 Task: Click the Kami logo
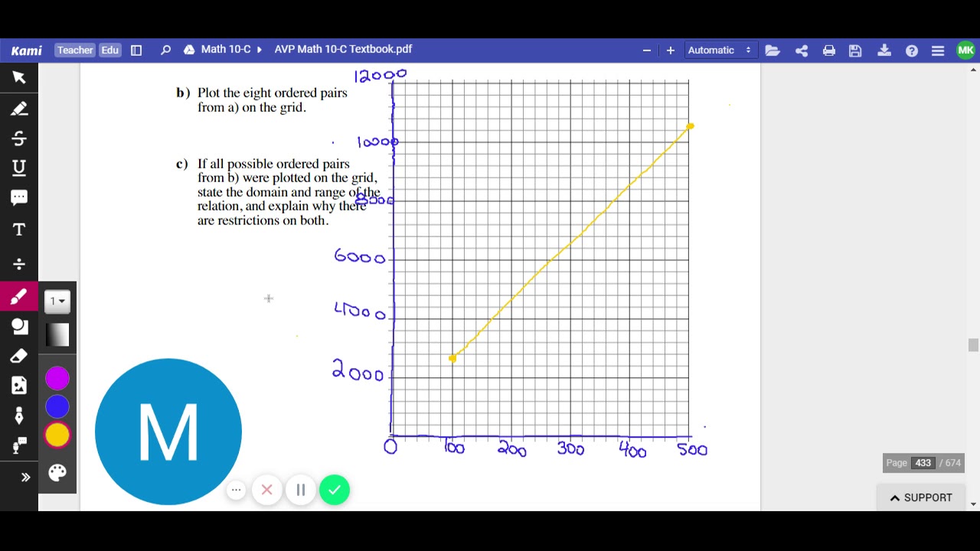click(27, 51)
